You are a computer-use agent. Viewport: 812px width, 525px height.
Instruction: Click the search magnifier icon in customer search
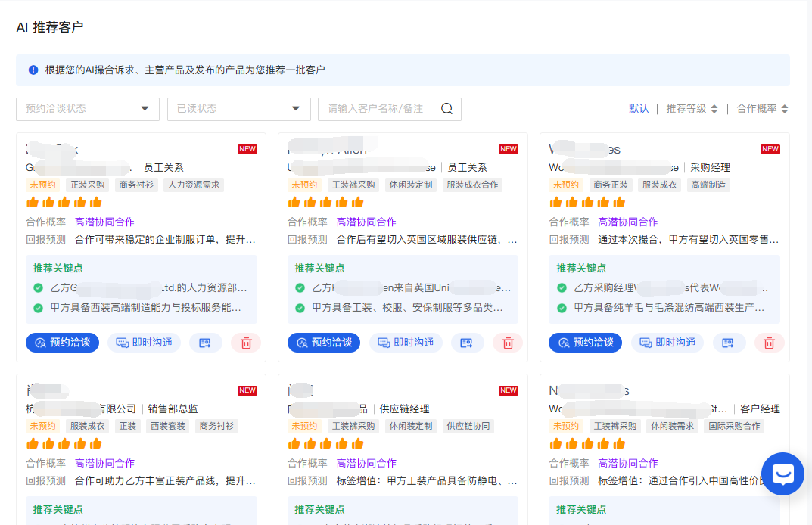[x=446, y=109]
